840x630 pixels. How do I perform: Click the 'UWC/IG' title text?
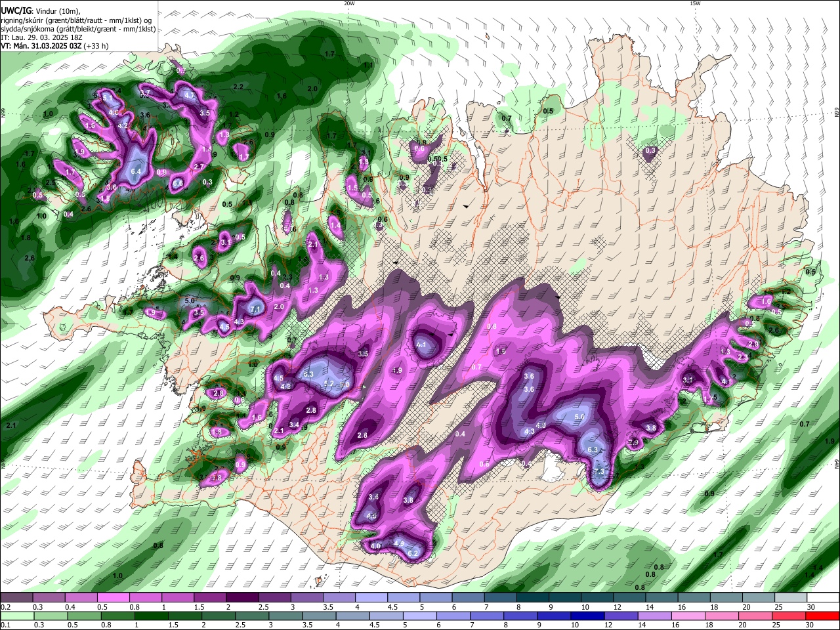[16, 11]
